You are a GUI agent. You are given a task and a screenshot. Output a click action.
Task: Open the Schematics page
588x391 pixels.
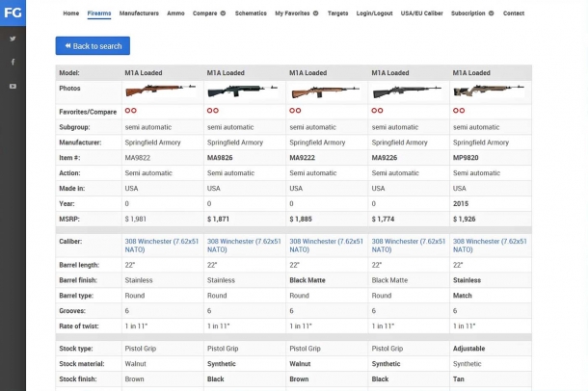click(251, 13)
